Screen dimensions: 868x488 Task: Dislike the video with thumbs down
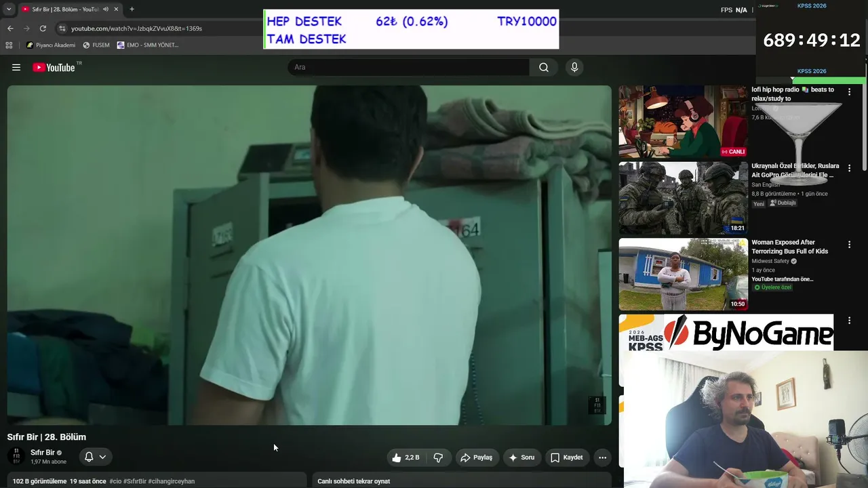click(438, 457)
